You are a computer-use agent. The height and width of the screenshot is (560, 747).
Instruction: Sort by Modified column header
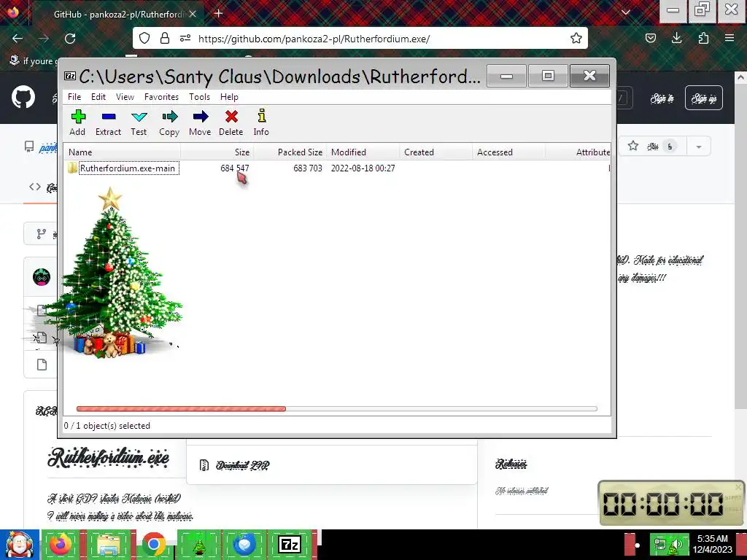tap(363, 152)
